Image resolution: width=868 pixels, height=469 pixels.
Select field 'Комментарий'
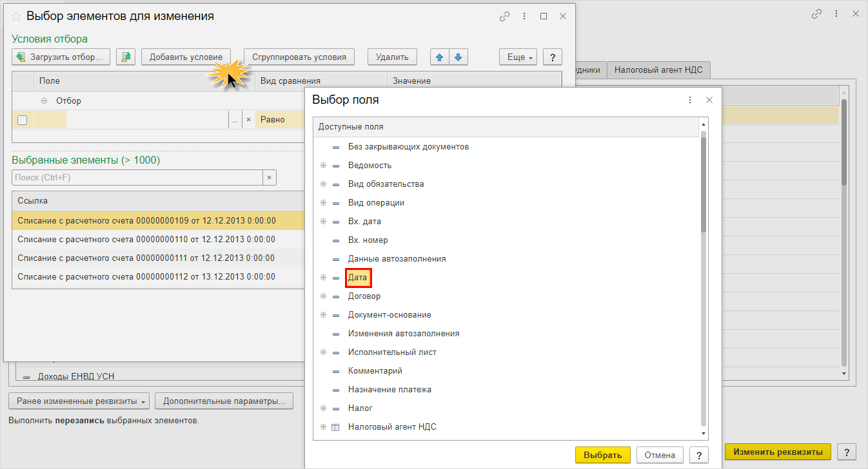[x=375, y=371]
